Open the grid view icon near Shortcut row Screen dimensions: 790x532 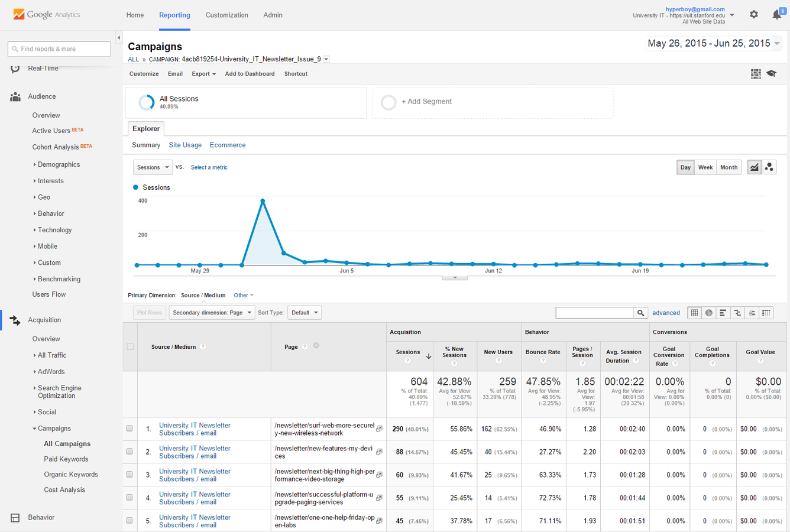(x=756, y=74)
